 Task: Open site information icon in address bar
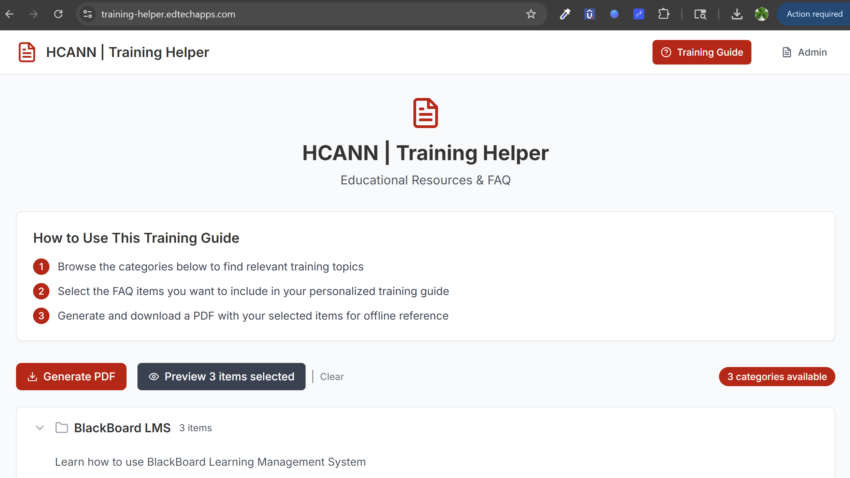point(87,14)
